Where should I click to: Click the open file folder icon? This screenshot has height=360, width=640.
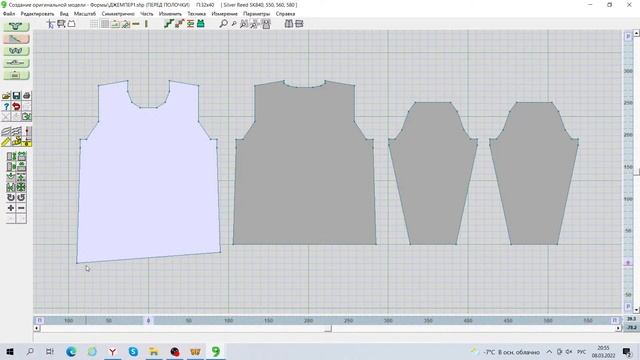(6, 96)
